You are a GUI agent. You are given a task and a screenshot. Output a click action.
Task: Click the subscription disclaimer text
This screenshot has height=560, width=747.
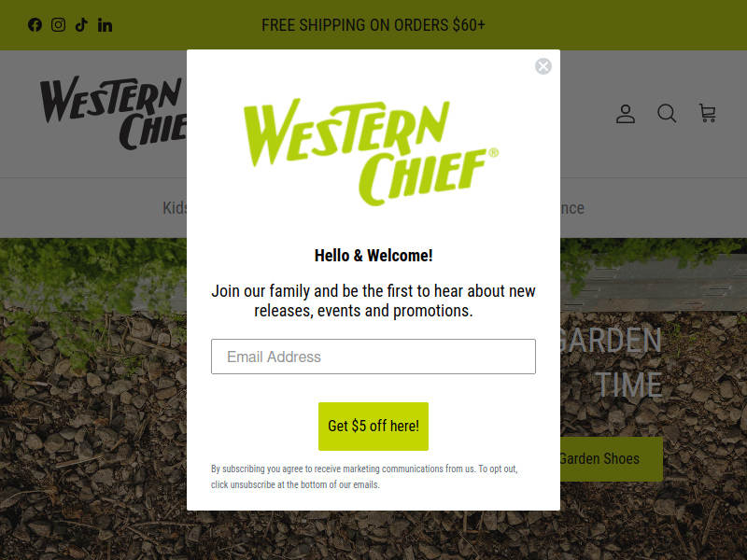(x=364, y=477)
